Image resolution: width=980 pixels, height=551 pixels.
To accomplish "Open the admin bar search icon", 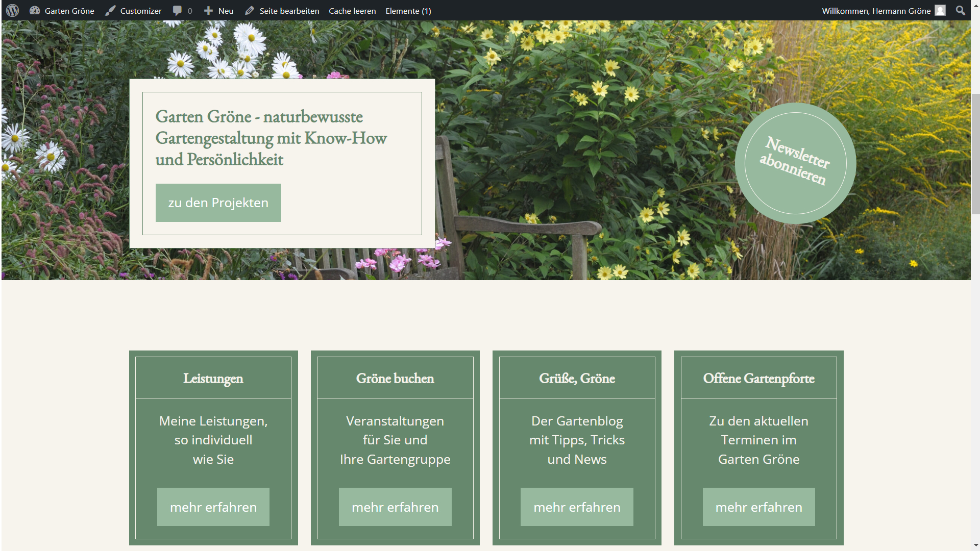I will point(961,11).
